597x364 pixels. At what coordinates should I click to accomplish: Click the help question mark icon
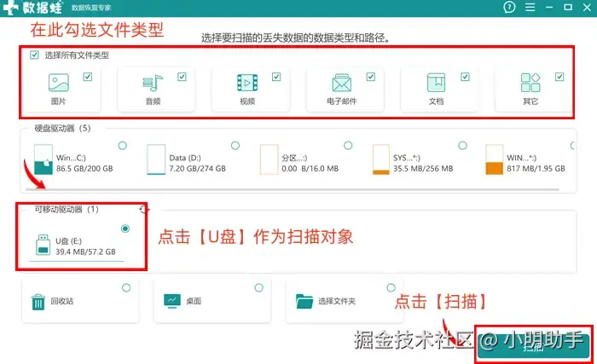click(509, 7)
